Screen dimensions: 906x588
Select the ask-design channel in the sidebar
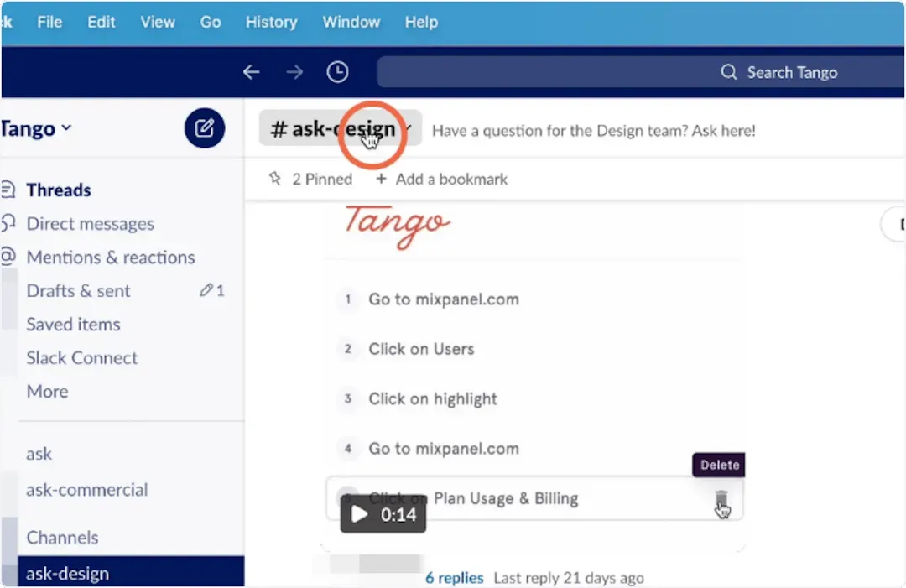click(x=131, y=573)
